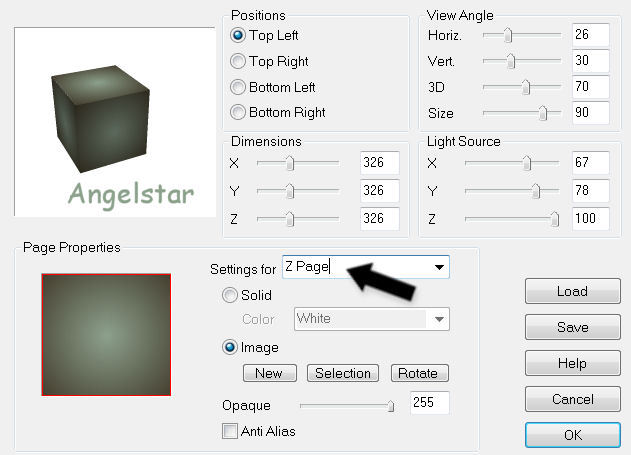Open the Settings for page dropdown

tap(438, 268)
